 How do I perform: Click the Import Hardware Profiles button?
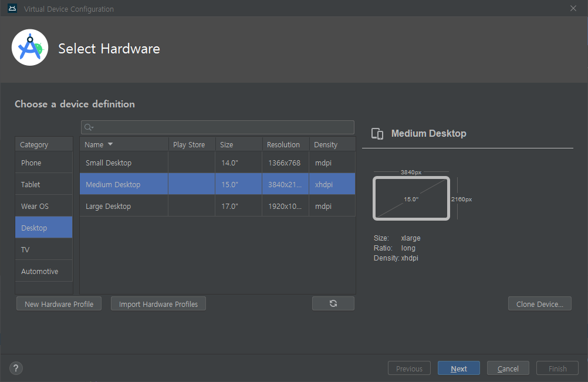158,303
